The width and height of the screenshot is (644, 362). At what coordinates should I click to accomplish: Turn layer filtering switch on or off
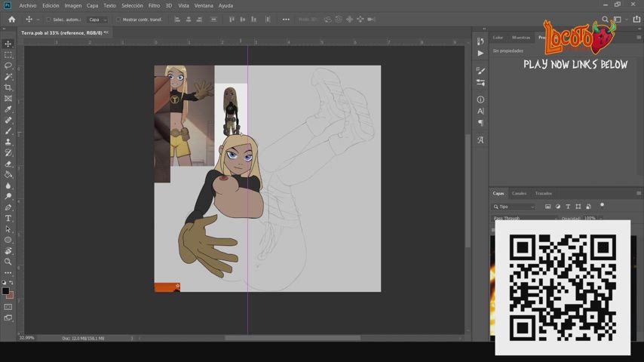pyautogui.click(x=602, y=205)
